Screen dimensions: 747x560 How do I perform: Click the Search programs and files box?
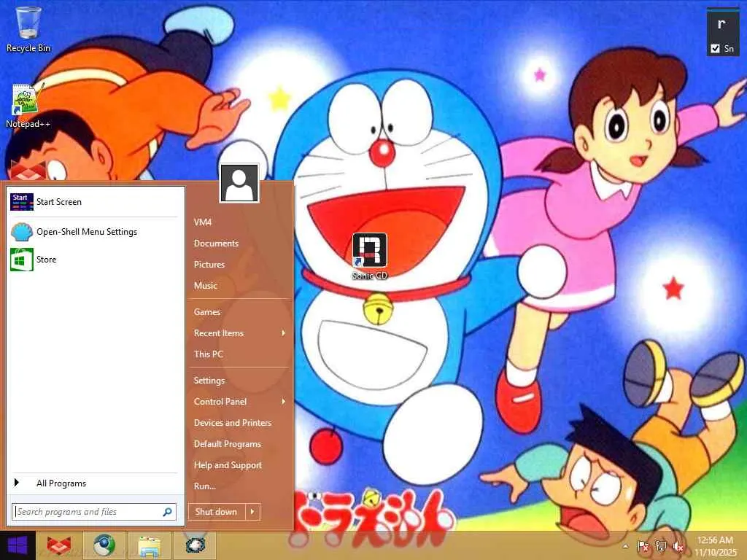[94, 512]
